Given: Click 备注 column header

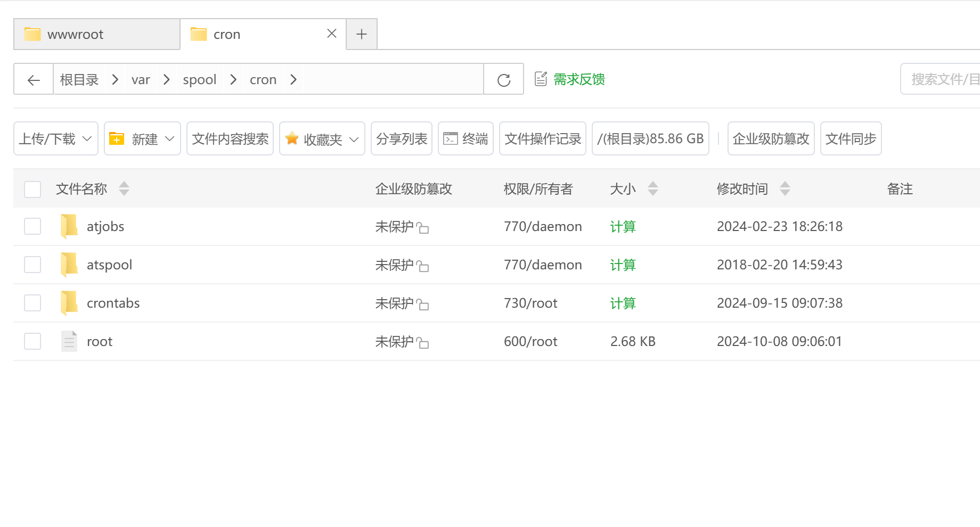Looking at the screenshot, I should coord(900,189).
